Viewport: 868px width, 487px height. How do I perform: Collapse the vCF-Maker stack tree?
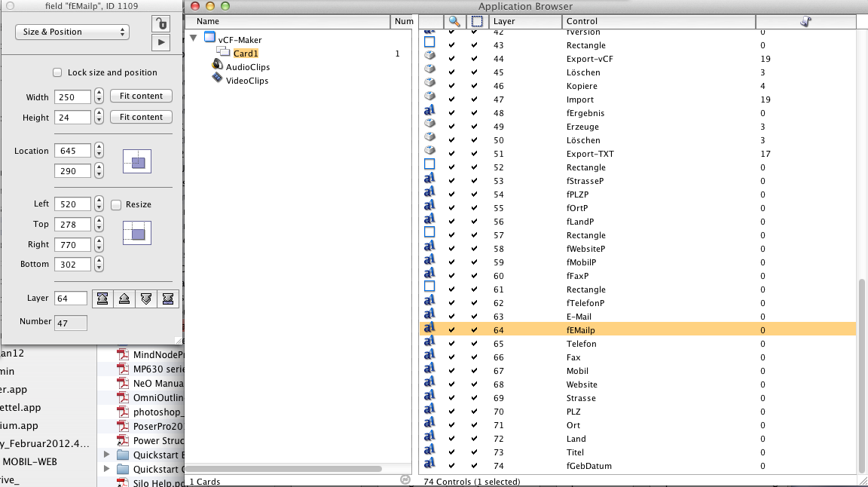(194, 38)
